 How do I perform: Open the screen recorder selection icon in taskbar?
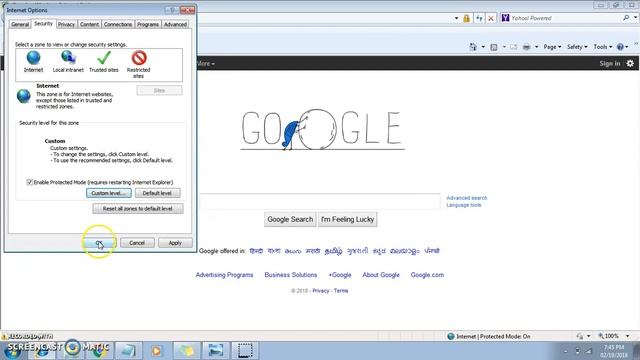[244, 350]
